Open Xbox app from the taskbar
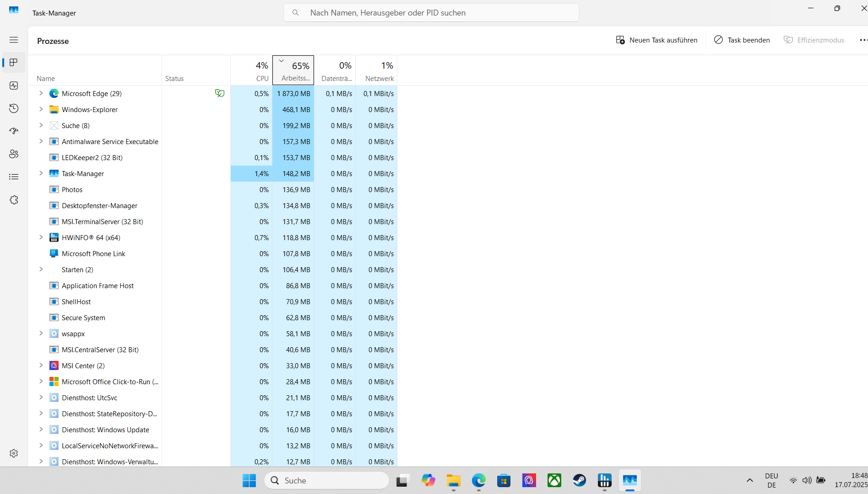The height and width of the screenshot is (494, 868). pos(554,480)
